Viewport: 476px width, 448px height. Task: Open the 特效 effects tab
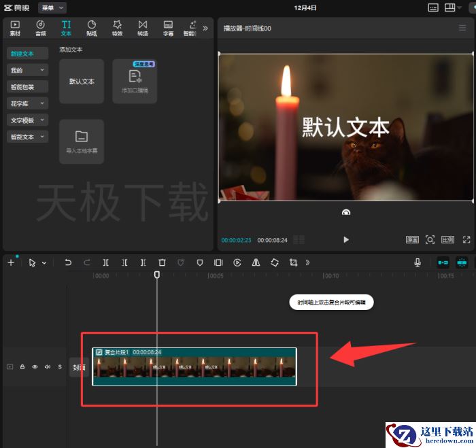pos(117,29)
